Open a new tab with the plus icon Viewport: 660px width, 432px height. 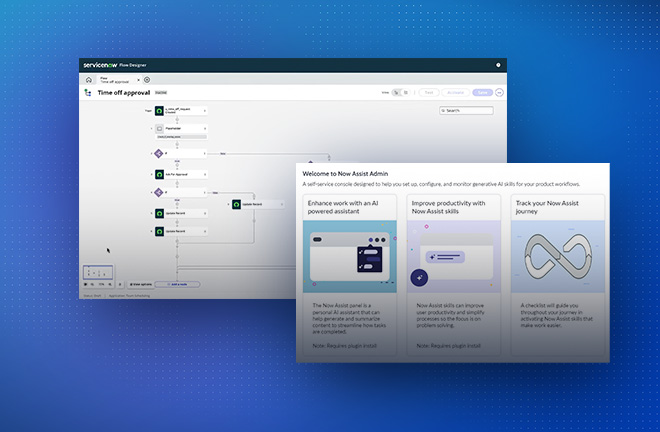click(x=147, y=80)
